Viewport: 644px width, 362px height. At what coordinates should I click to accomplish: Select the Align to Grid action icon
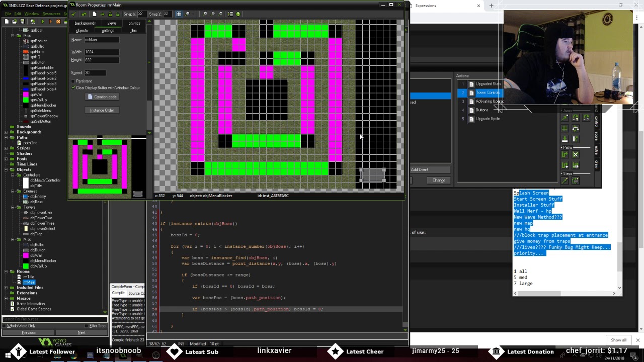pyautogui.click(x=565, y=128)
